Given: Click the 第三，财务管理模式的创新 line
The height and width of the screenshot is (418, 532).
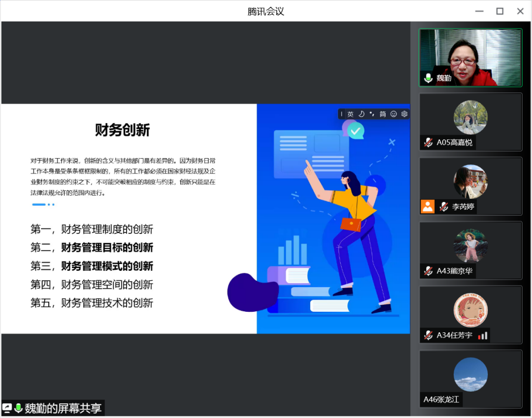Looking at the screenshot, I should pos(91,266).
